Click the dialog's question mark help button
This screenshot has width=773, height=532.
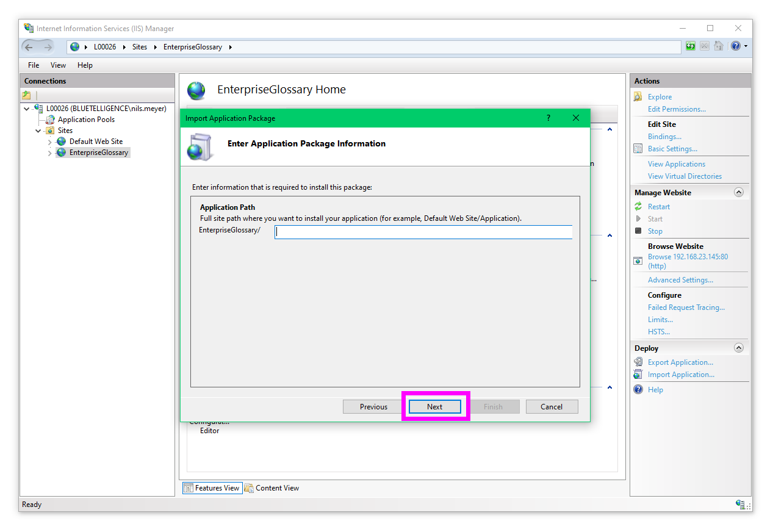point(548,118)
